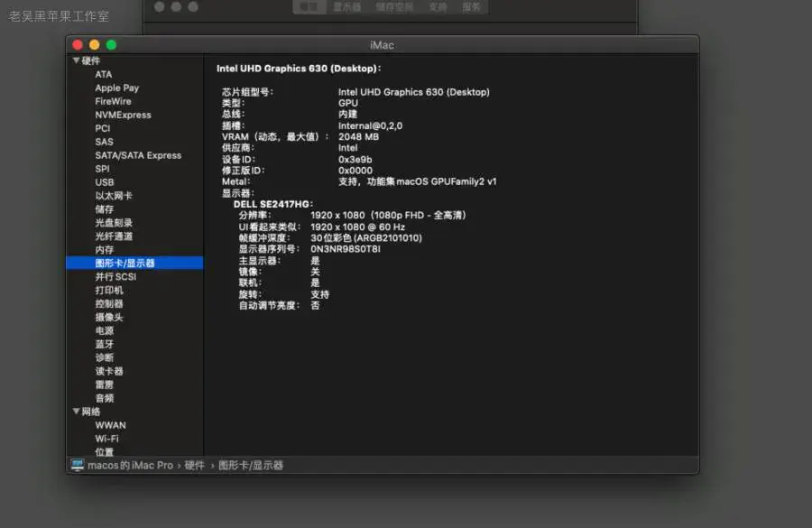Screen dimensions: 812x528
Task: Select Apple Pay in the sidebar
Action: tap(117, 88)
